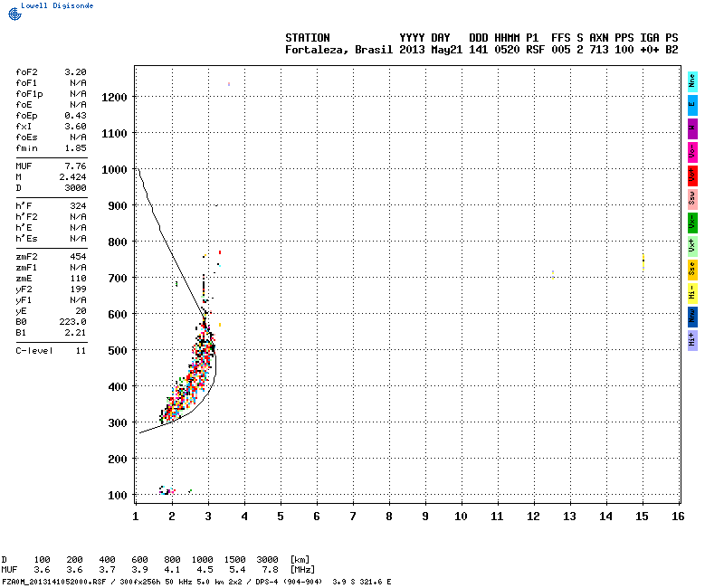Click the 16 label on frequency axis

[678, 517]
